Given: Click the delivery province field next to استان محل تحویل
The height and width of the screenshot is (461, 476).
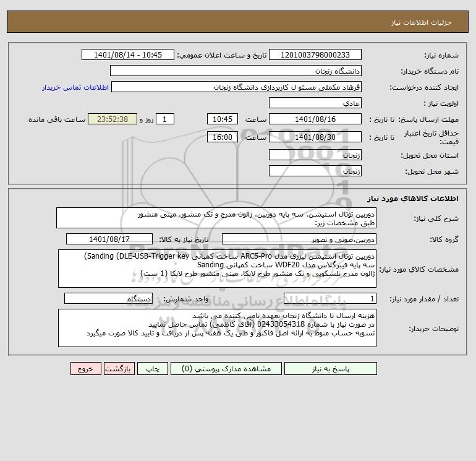Looking at the screenshot, I should click(315, 155).
